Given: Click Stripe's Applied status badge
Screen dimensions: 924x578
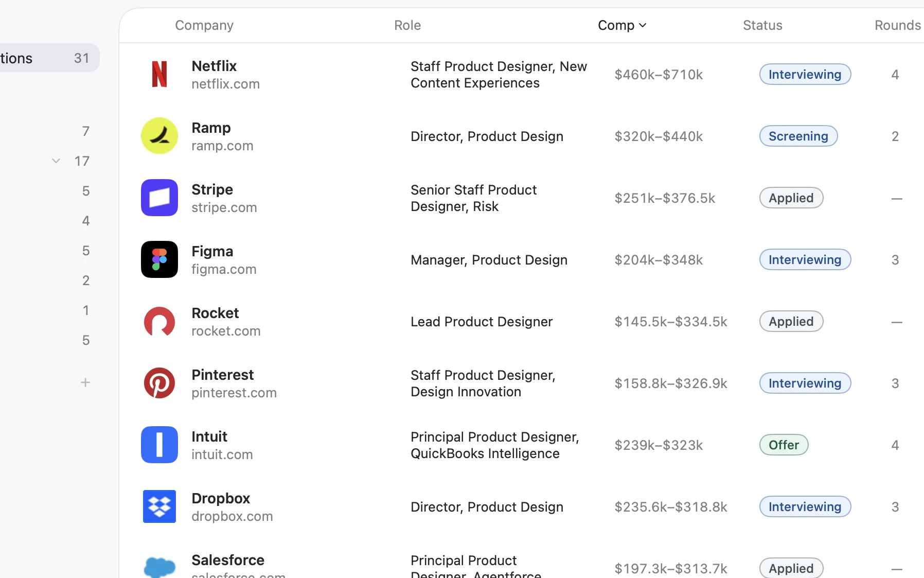Looking at the screenshot, I should 791,198.
